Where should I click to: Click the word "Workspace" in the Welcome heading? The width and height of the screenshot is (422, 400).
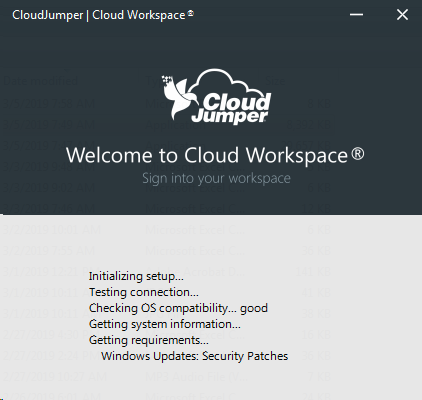pos(297,156)
